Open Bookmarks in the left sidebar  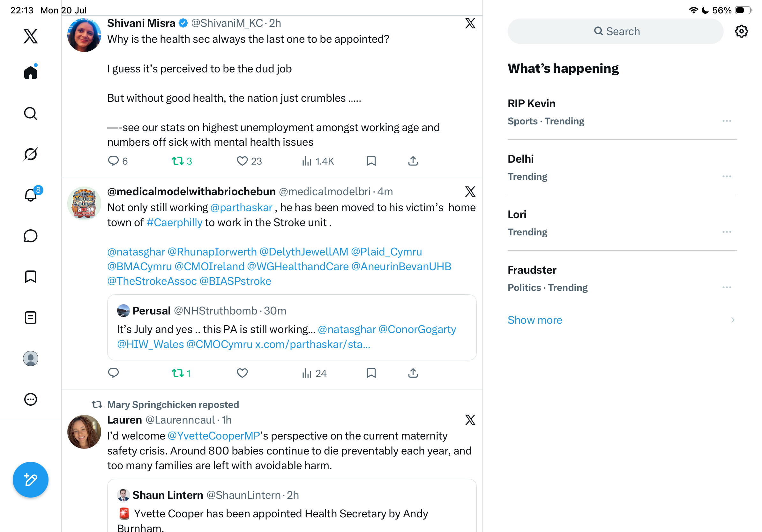[31, 277]
